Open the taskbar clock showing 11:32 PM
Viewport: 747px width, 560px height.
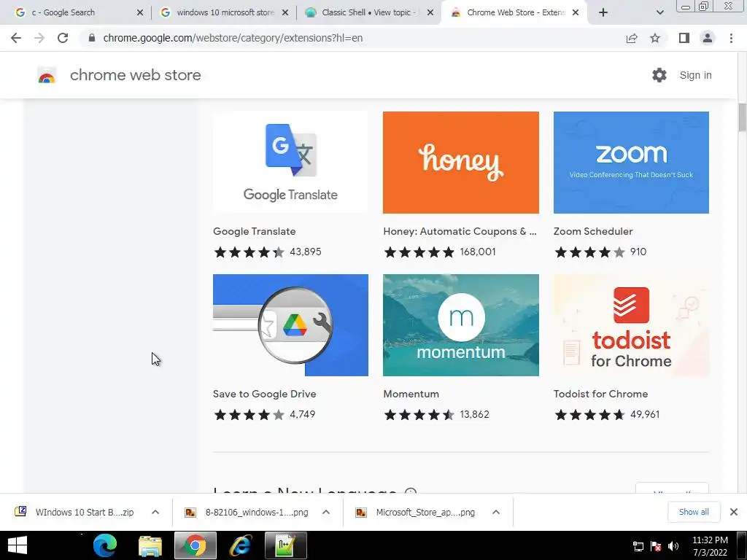(710, 546)
